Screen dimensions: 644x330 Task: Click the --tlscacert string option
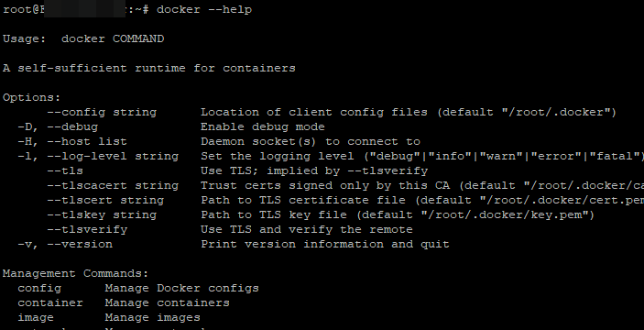(x=113, y=185)
